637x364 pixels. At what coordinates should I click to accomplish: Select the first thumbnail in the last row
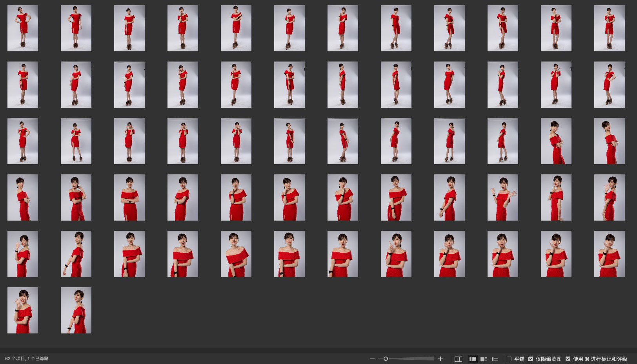pyautogui.click(x=23, y=310)
